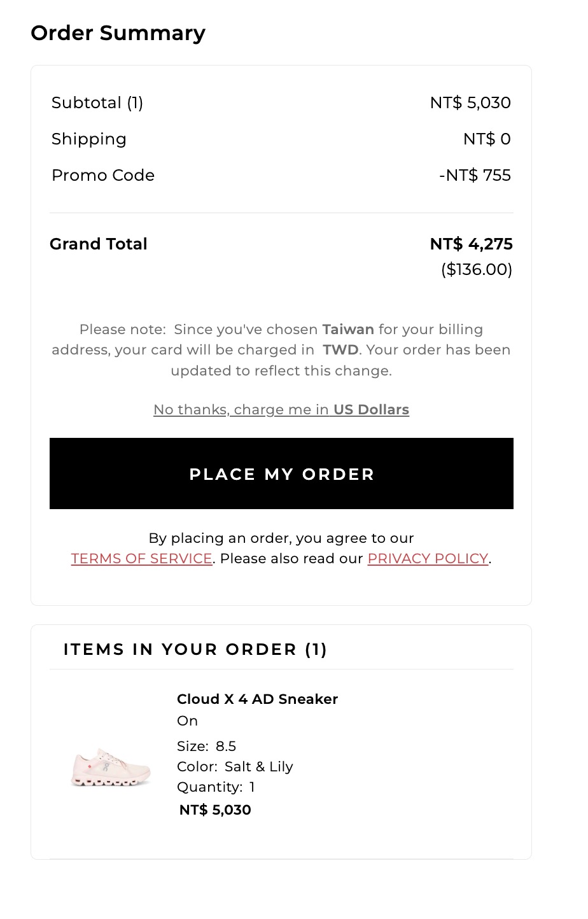The height and width of the screenshot is (919, 588).
Task: Click the Order Summary heading
Action: click(x=118, y=33)
